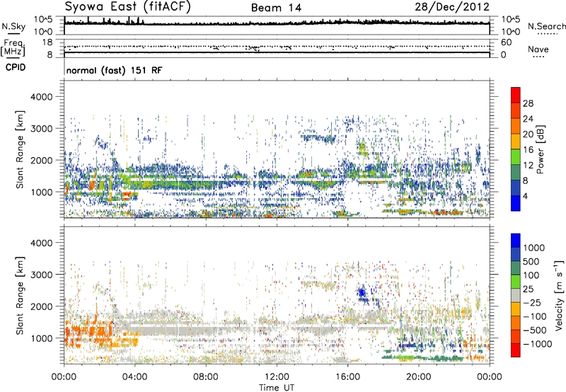
Task: Click the red bottom segment of the Velocity colorbar
Action: tap(516, 350)
